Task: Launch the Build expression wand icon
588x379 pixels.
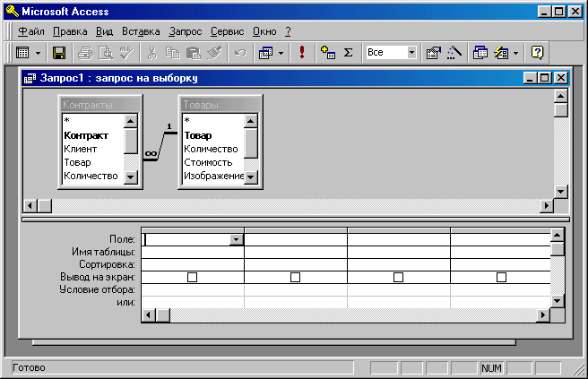Action: pos(454,53)
